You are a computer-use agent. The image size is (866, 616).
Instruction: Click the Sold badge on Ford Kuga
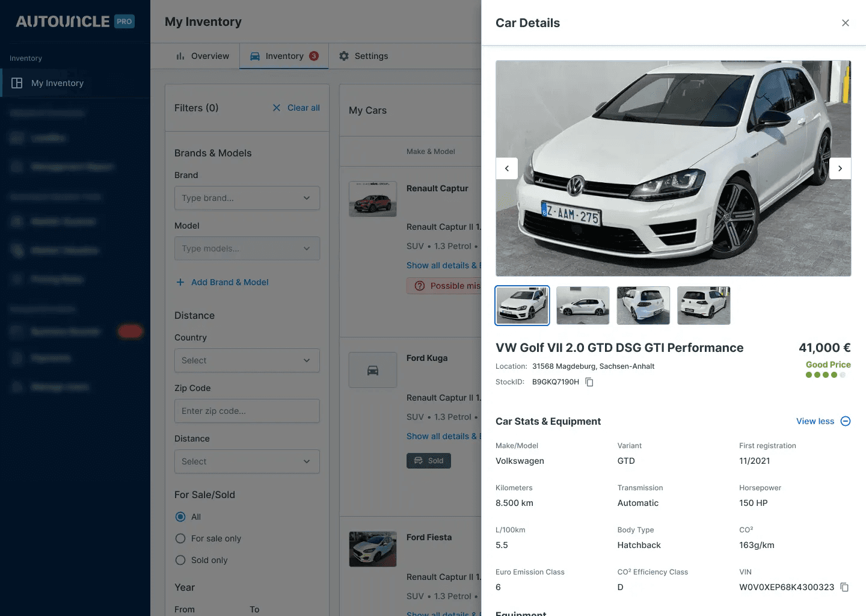pyautogui.click(x=429, y=461)
